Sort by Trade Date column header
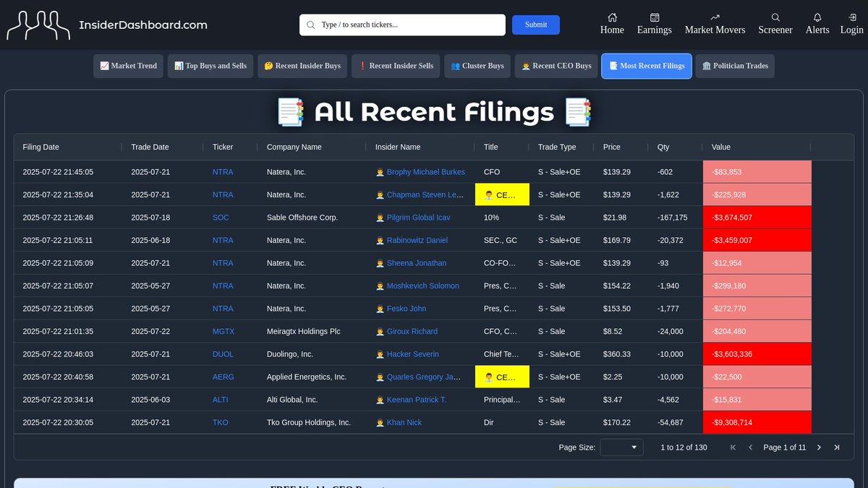This screenshot has width=868, height=488. click(150, 147)
